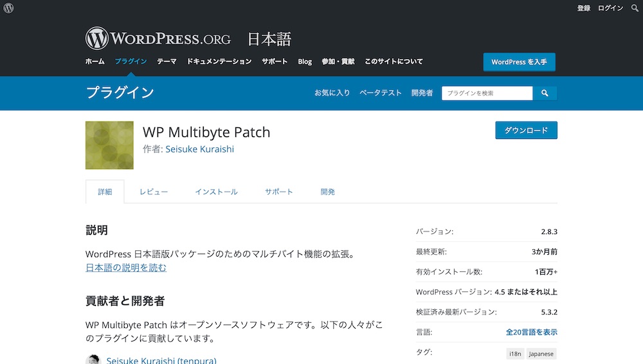Select 詳細 tab
This screenshot has height=364, width=643.
point(105,192)
